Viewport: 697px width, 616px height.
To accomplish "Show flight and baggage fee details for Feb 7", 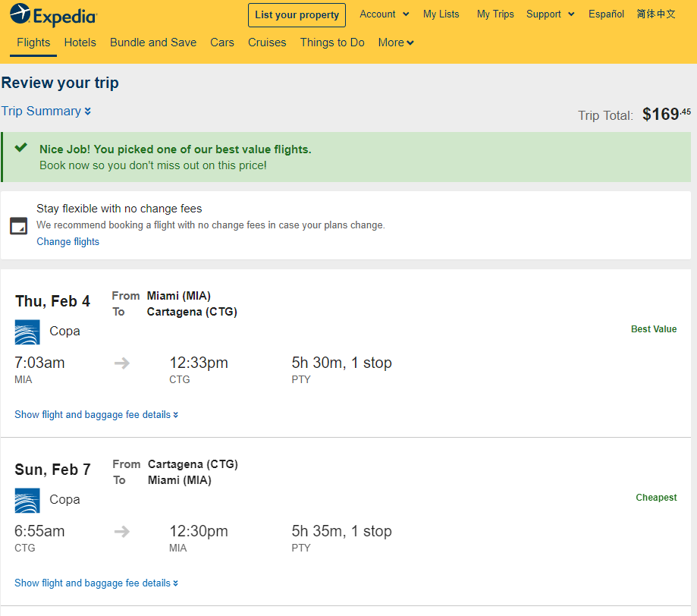I will (96, 583).
